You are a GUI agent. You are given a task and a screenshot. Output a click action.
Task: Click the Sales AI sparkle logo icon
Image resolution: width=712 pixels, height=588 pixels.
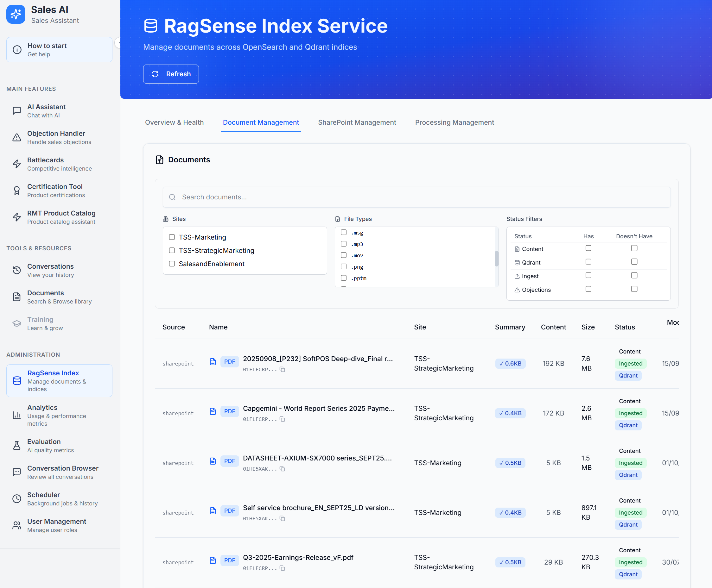coord(16,14)
